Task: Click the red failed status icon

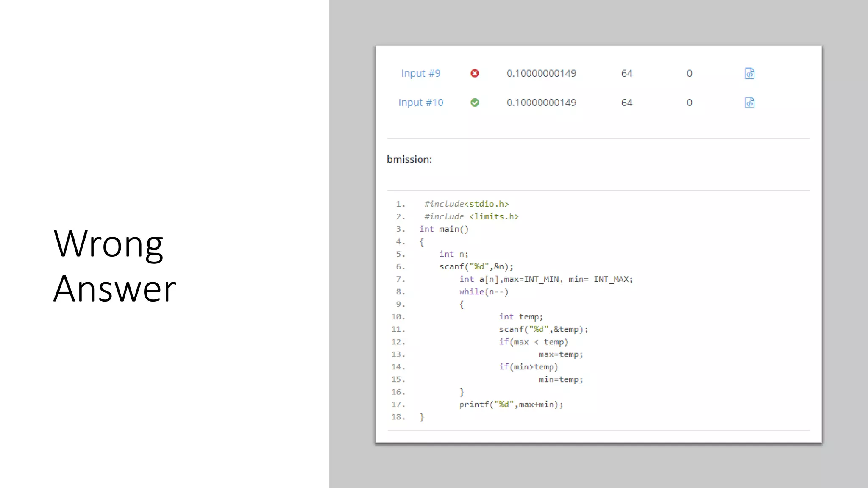Action: [x=475, y=73]
